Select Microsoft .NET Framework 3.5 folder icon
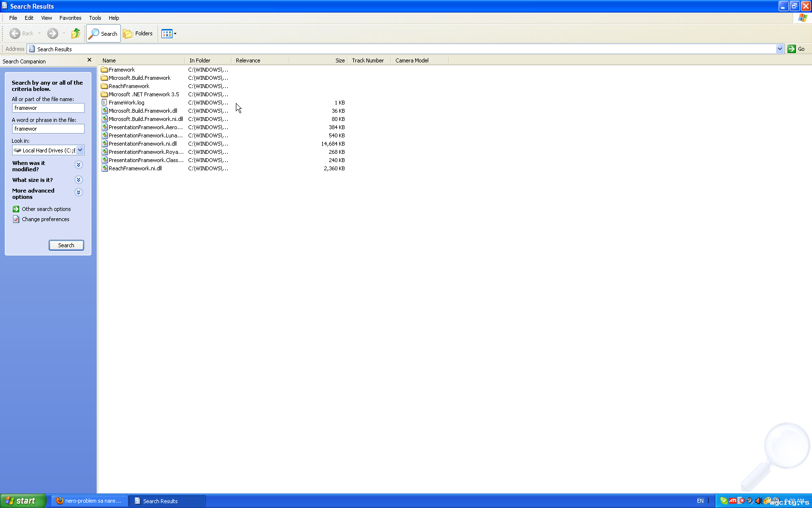The width and height of the screenshot is (812, 508). 104,94
